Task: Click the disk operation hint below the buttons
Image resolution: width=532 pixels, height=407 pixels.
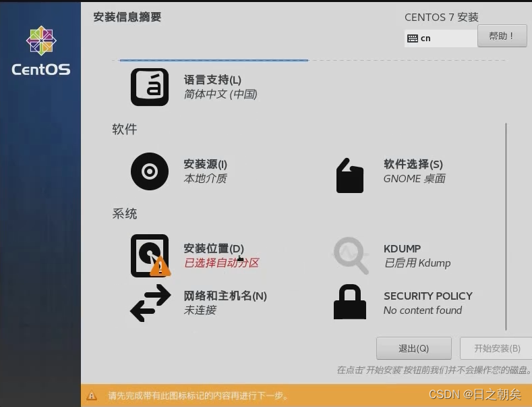Action: coord(434,370)
